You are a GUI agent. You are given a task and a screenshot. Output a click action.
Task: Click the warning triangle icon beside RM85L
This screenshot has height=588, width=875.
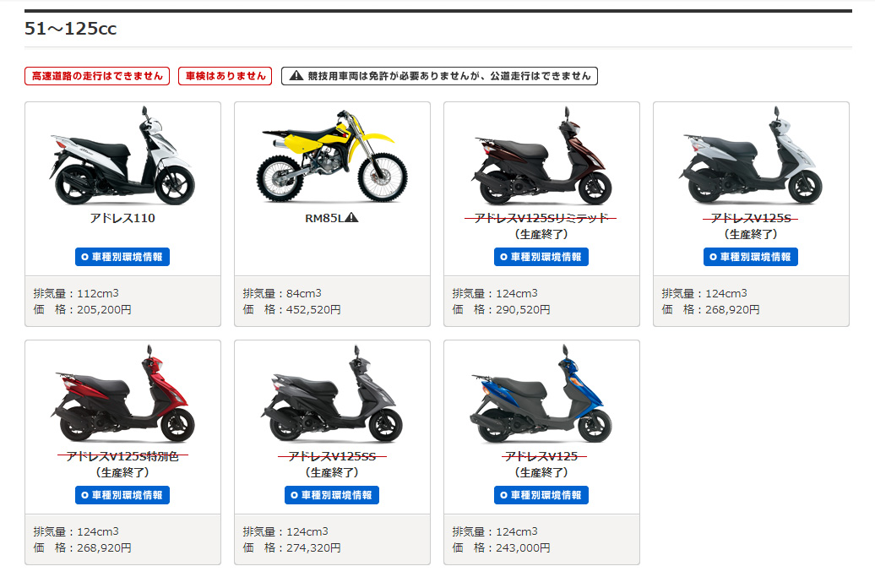click(x=351, y=218)
